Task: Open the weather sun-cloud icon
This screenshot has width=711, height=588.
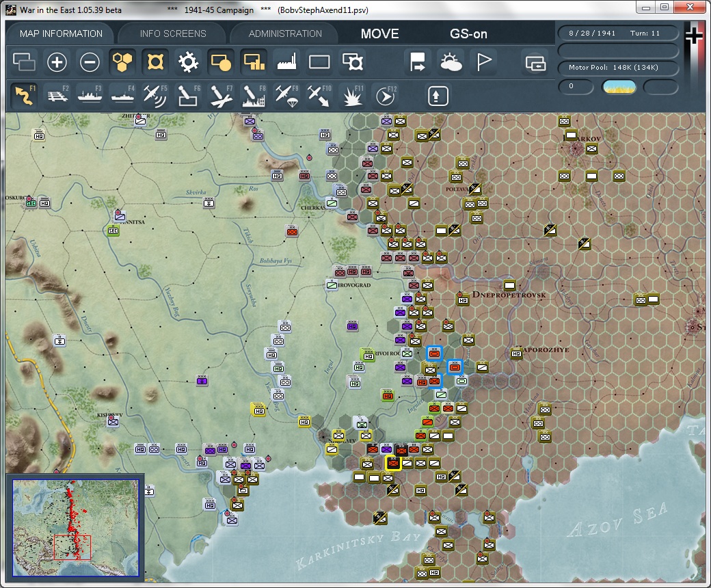Action: pos(451,62)
